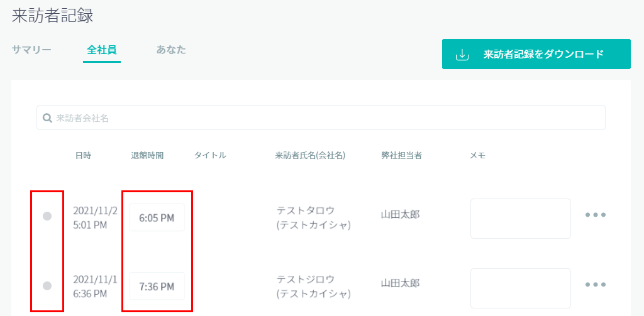The height and width of the screenshot is (316, 644).
Task: Select the grey status dot for テストタロウ
Action: point(47,216)
